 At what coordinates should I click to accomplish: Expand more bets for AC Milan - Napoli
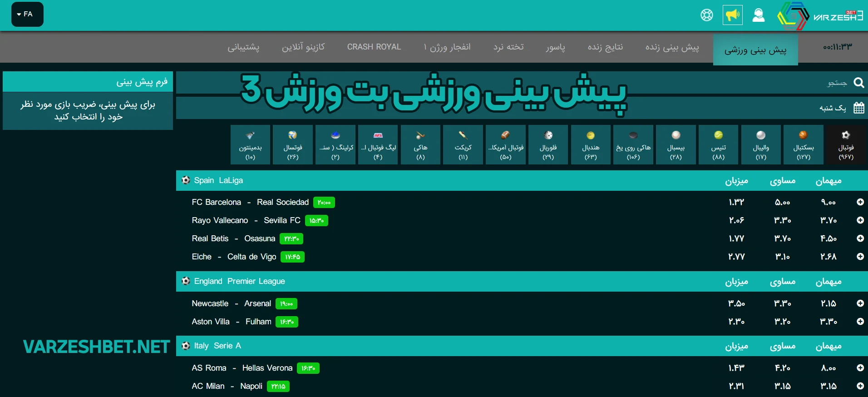pyautogui.click(x=860, y=386)
